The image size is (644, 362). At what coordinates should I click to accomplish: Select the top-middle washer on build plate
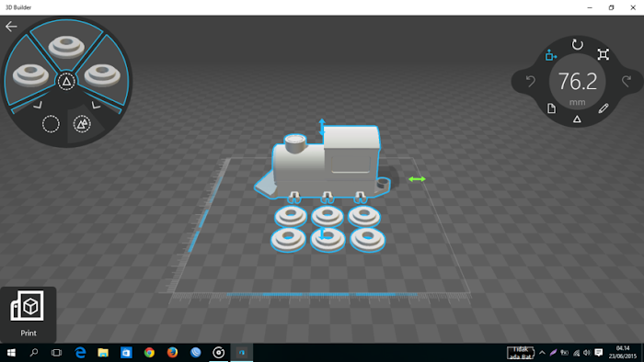coord(328,216)
